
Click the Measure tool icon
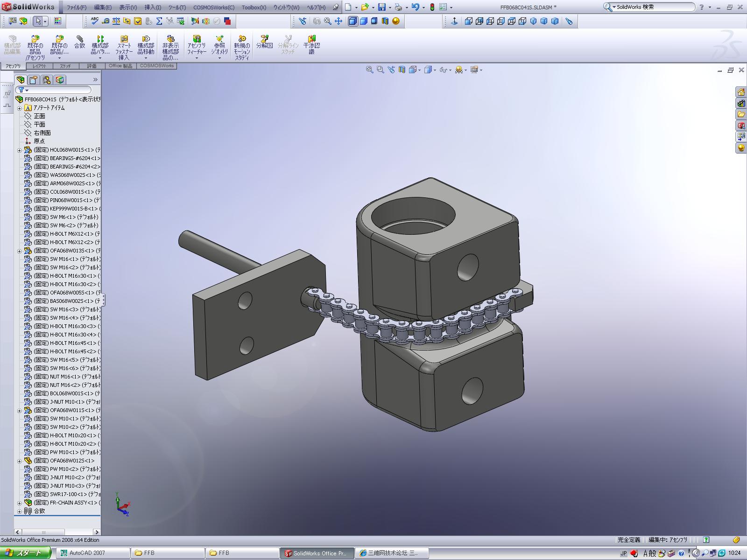[x=106, y=21]
